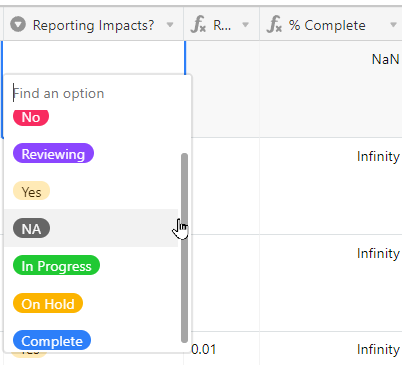Select the NaN cell in % Complete

(x=385, y=59)
